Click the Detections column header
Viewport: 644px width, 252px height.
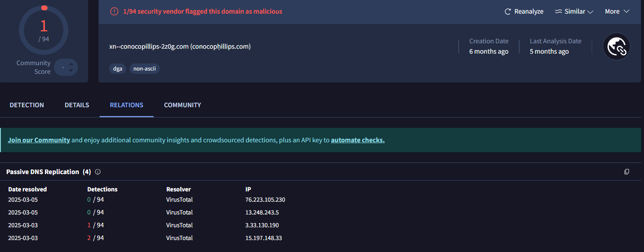[x=103, y=189]
